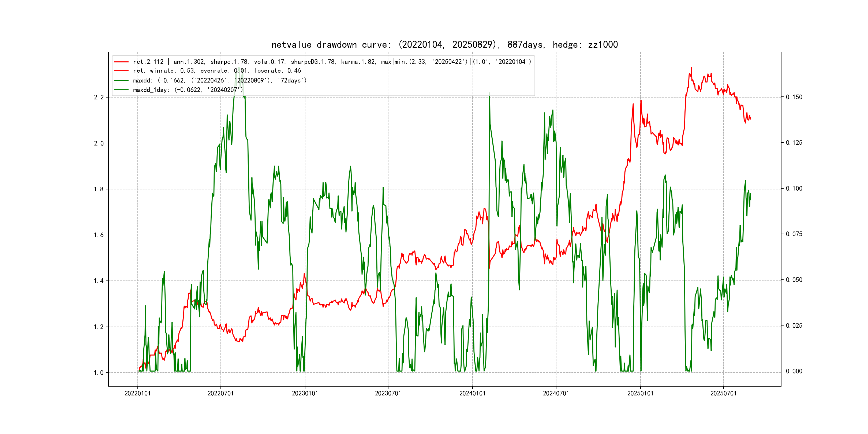Click the 20220701 x-axis date label
868x434 pixels.
click(221, 394)
